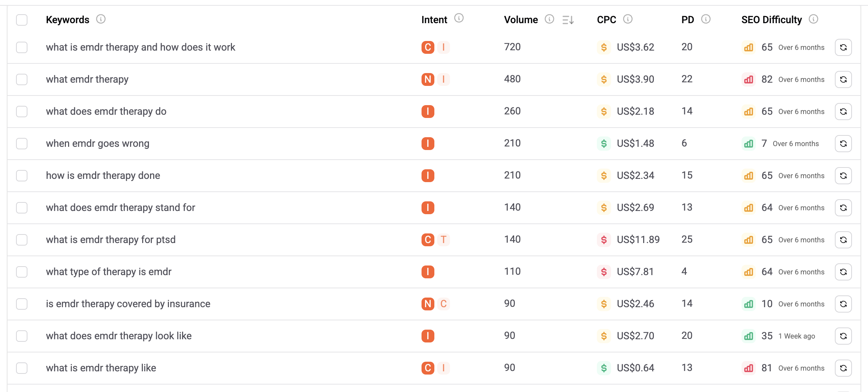
Task: Click the SEO Difficulty column header
Action: (x=771, y=20)
